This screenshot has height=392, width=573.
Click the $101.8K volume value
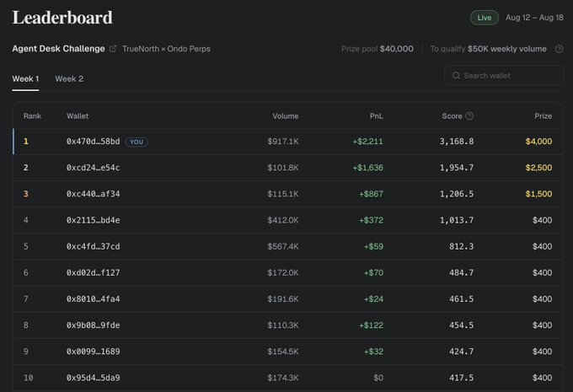click(283, 168)
